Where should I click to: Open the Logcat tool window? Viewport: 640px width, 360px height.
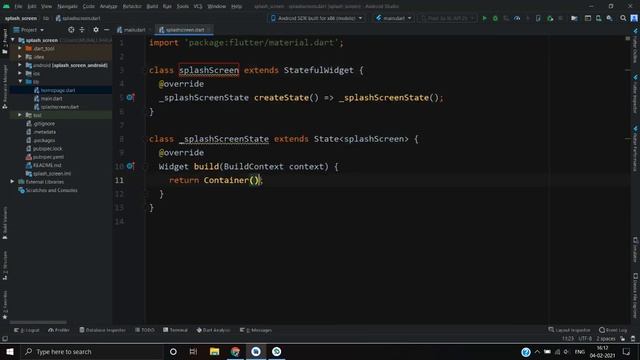click(27, 330)
